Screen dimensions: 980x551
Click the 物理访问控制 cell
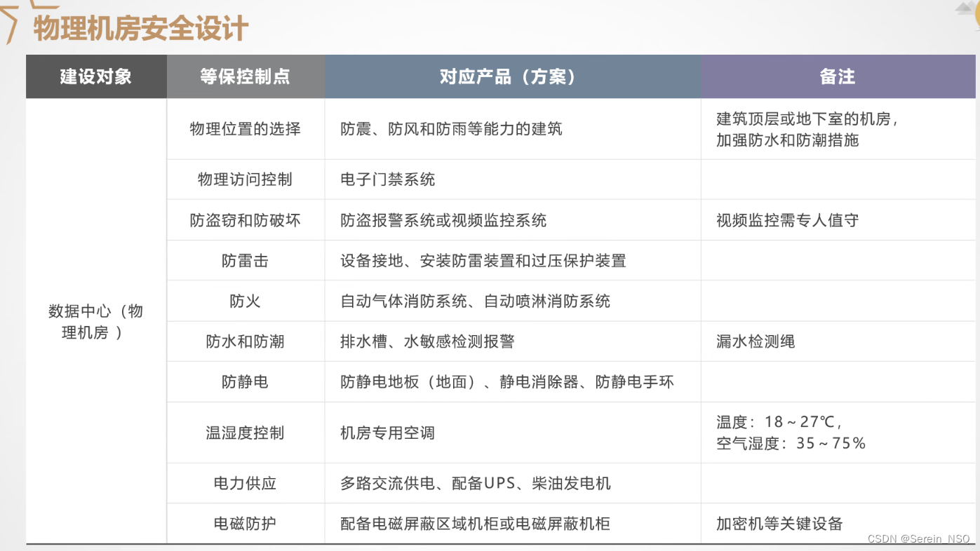click(246, 179)
